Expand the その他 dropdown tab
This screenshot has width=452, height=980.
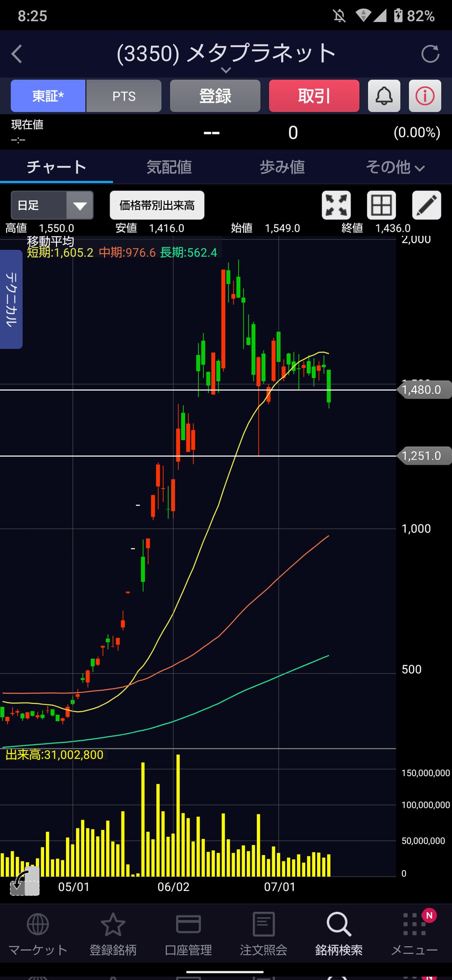[x=395, y=167]
